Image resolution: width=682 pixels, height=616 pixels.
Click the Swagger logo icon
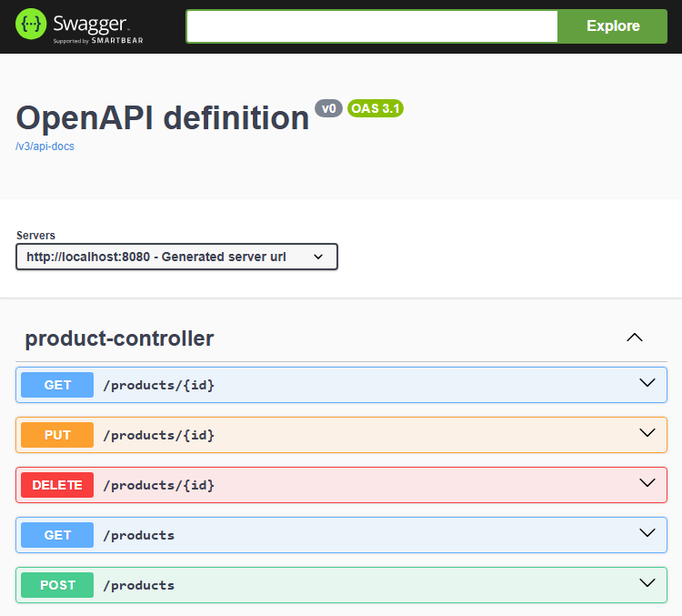click(x=31, y=24)
